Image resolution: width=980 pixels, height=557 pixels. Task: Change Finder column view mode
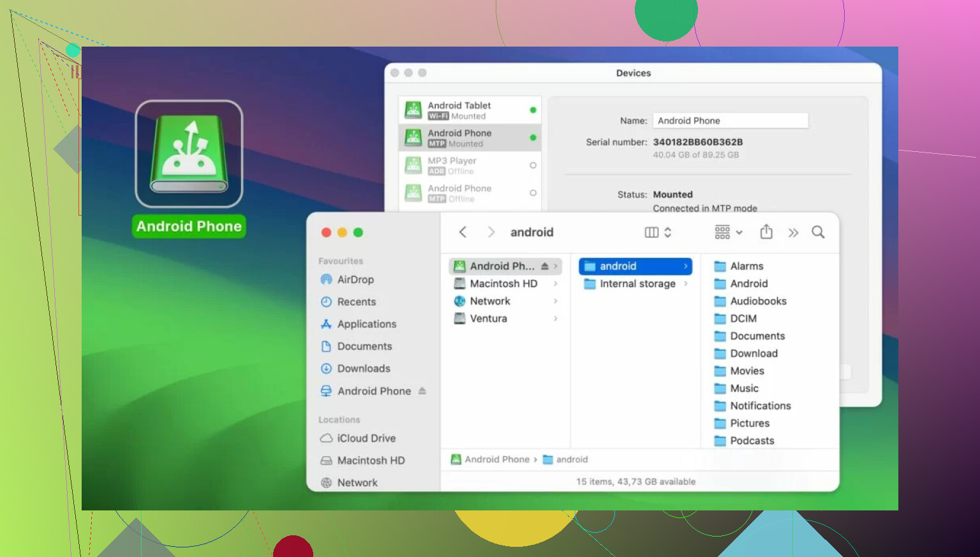click(x=658, y=232)
